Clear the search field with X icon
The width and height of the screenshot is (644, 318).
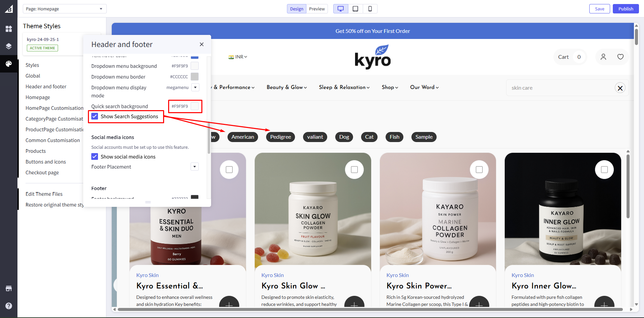pos(620,88)
